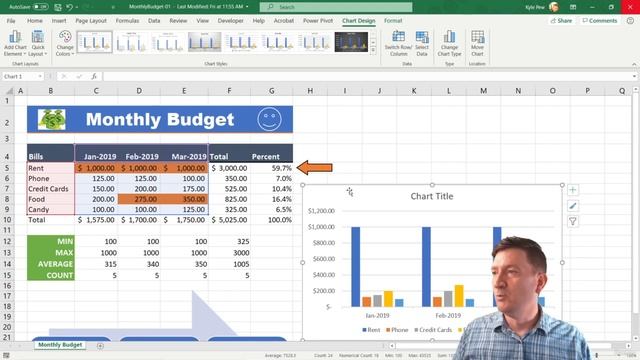Select the Total cell $ 5,025.00
The image size is (640, 360).
229,220
